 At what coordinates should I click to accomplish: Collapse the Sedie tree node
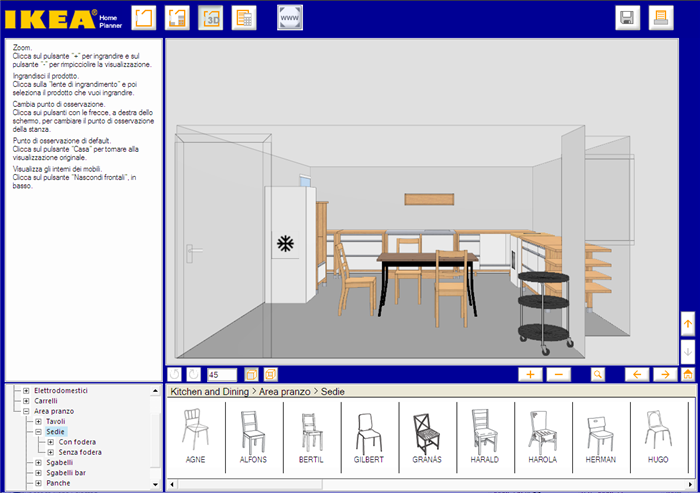coord(38,432)
